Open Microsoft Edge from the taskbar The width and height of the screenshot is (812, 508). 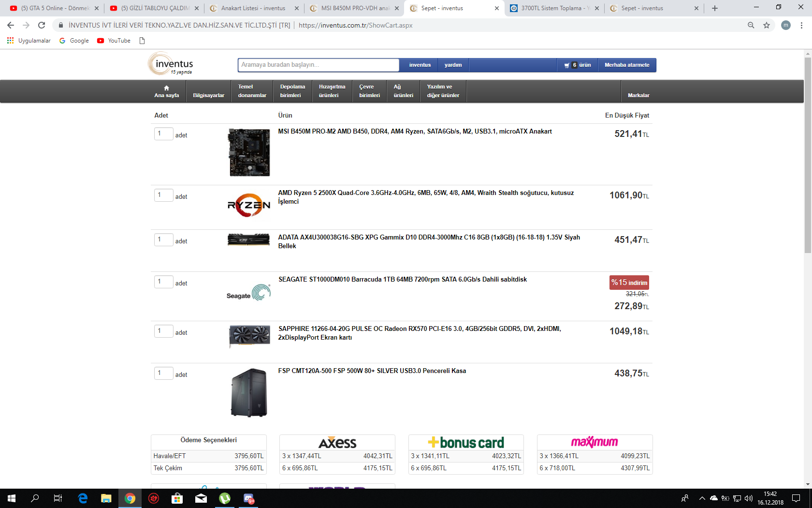coord(83,498)
